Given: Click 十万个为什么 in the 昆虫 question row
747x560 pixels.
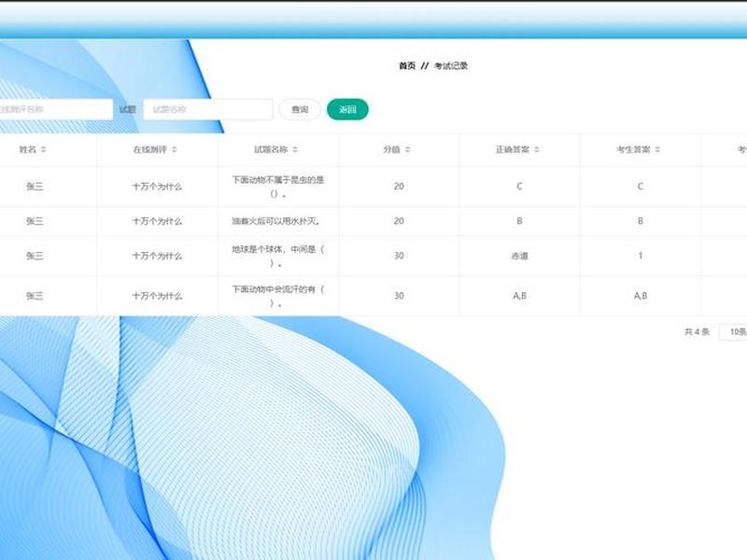Looking at the screenshot, I should [157, 187].
